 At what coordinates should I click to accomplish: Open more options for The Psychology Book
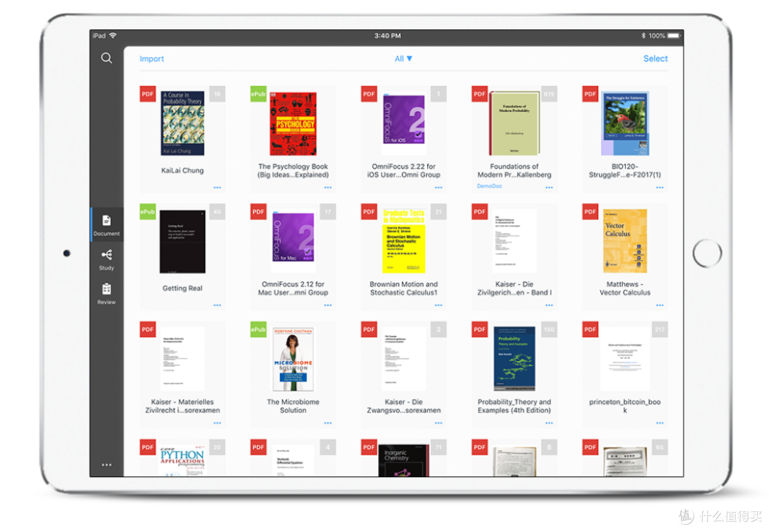(328, 188)
